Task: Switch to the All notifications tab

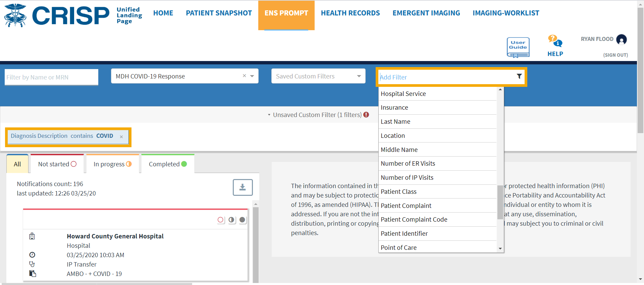Action: [17, 164]
